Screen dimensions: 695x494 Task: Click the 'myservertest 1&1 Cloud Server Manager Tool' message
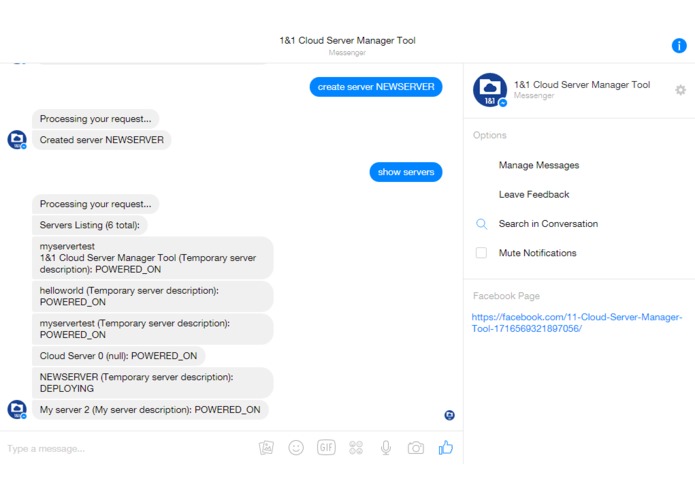tap(152, 258)
